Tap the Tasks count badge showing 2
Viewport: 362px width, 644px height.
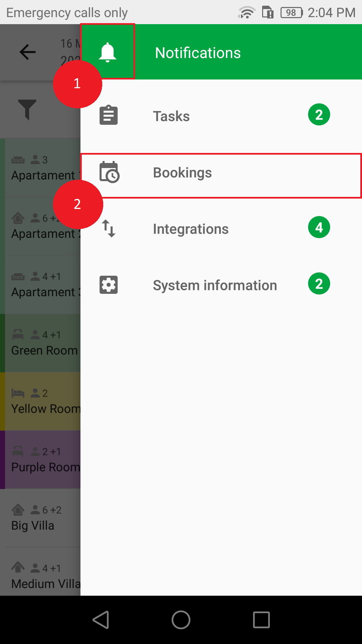[319, 115]
